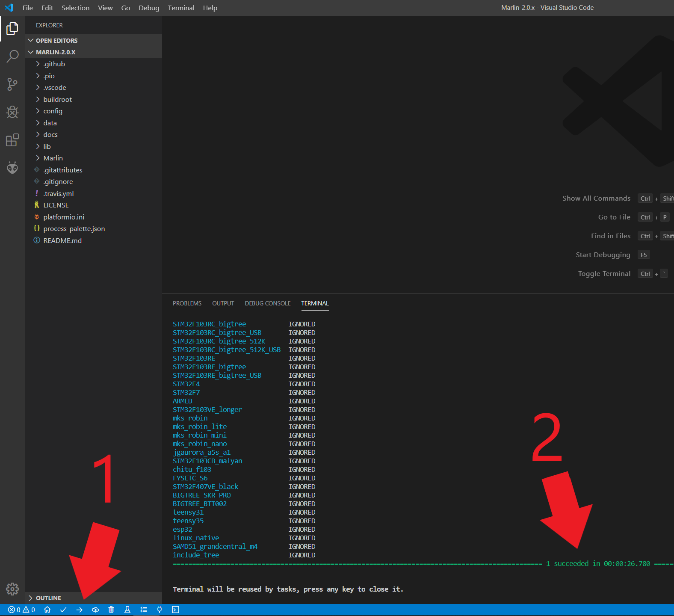The height and width of the screenshot is (616, 674).
Task: Click 'Go to File' hint text
Action: pos(614,217)
